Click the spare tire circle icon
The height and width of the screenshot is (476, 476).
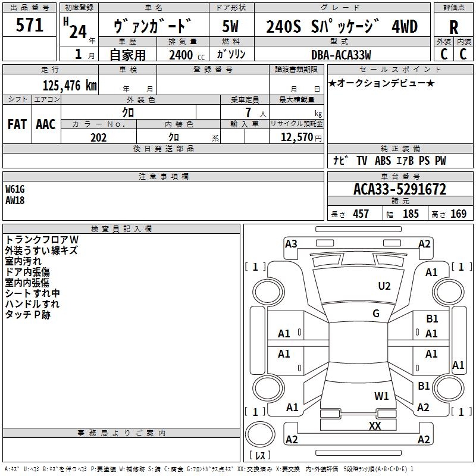click(260, 434)
